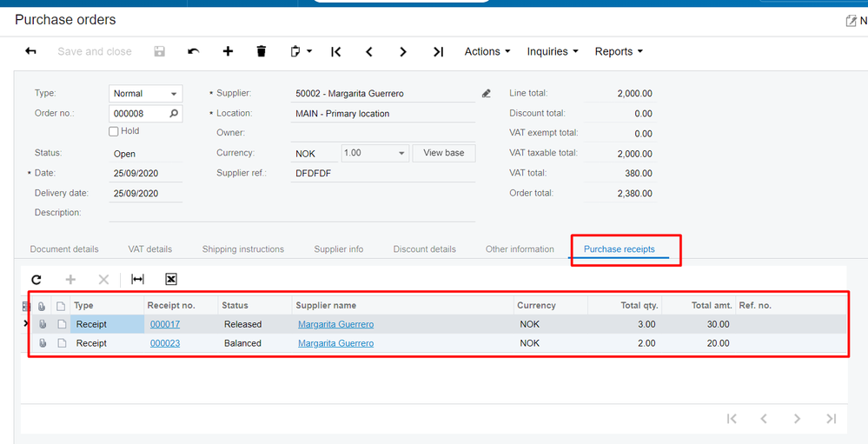Expand the Actions menu
Viewport: 868px width, 444px height.
487,52
